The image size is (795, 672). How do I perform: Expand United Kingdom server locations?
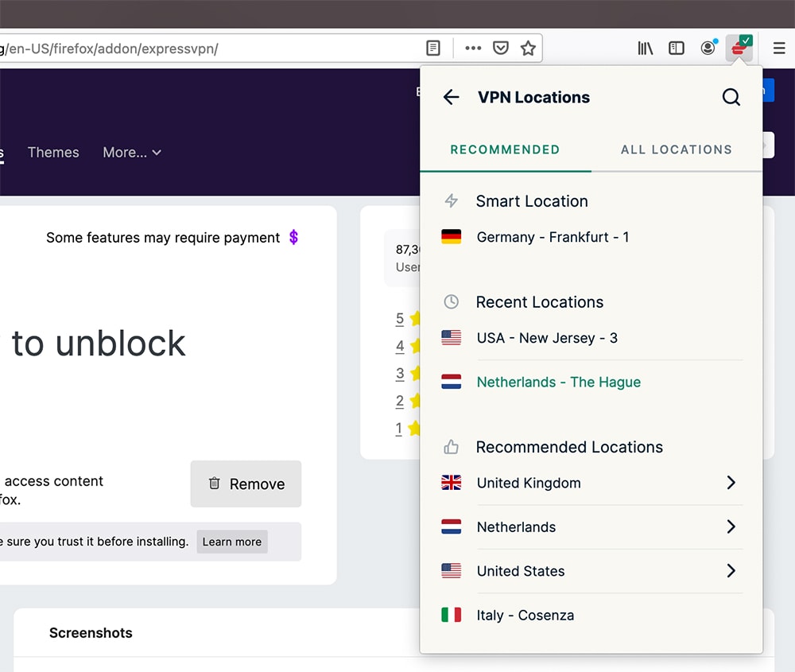tap(731, 482)
